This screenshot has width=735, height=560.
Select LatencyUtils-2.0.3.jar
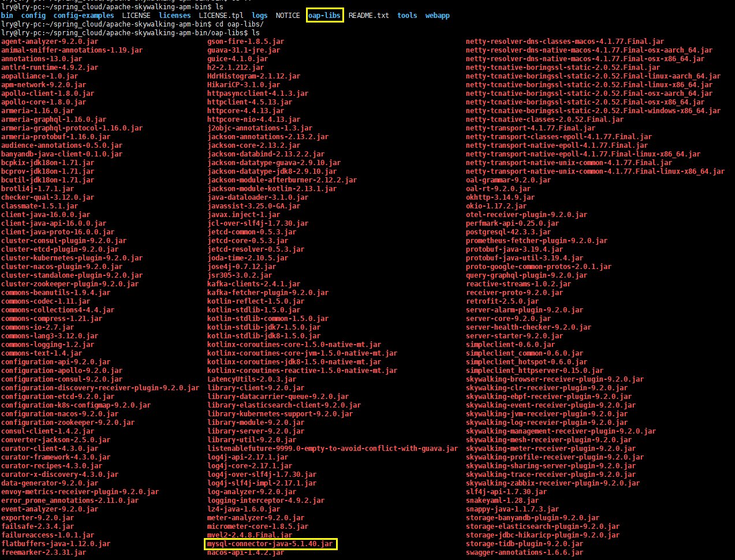[252, 379]
